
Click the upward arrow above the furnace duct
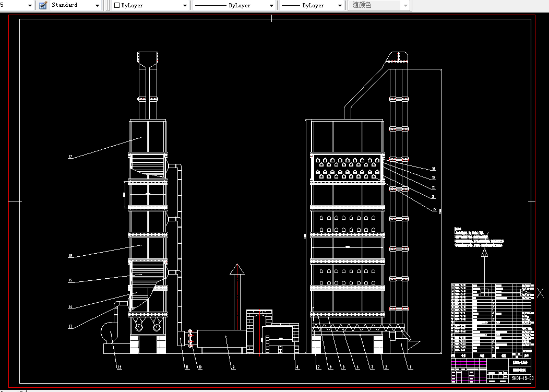coord(237,269)
